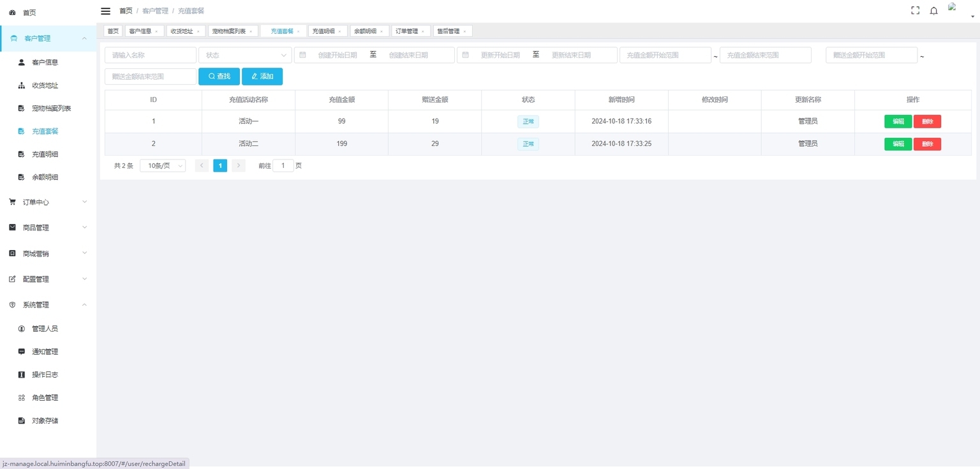Click 删除 for 活动一 row
Image resolution: width=980 pixels, height=469 pixels.
point(927,121)
